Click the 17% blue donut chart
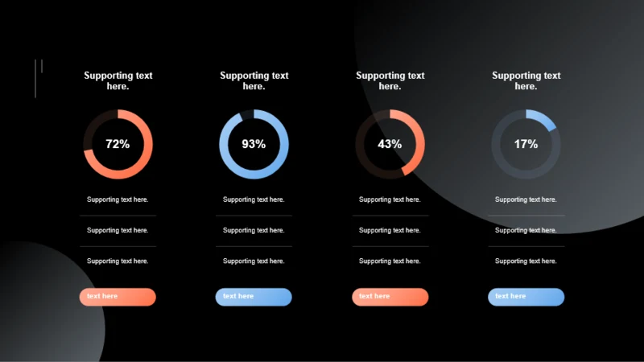Image resolution: width=644 pixels, height=362 pixels. coord(526,144)
